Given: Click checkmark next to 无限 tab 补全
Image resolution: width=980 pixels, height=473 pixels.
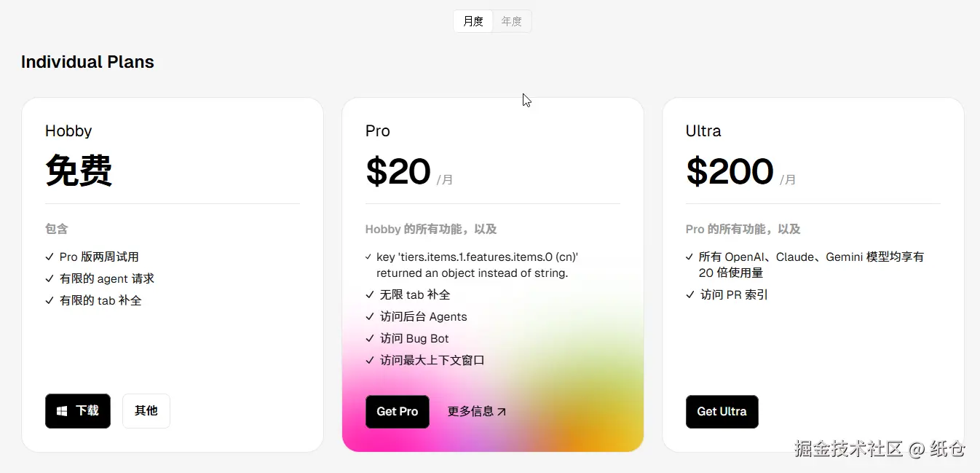Looking at the screenshot, I should [x=370, y=295].
